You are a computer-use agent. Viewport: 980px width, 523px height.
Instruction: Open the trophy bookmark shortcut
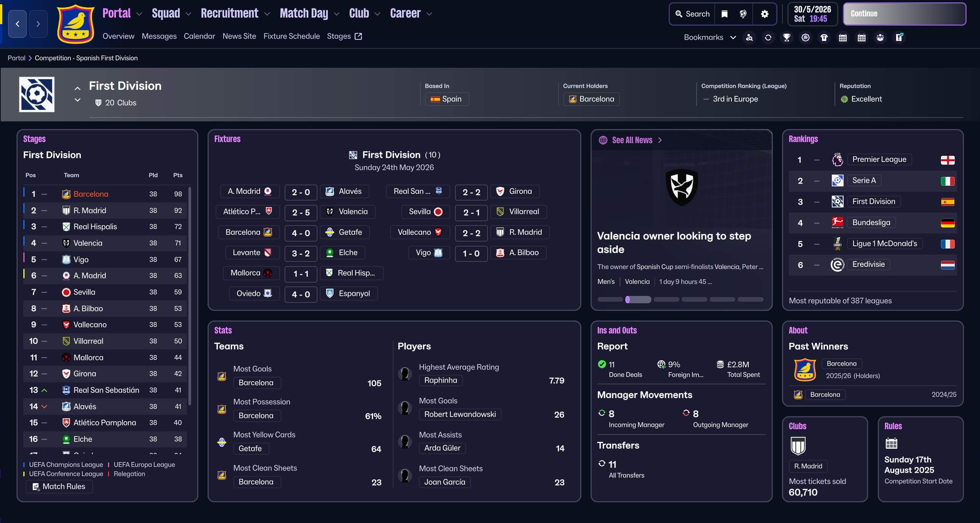[787, 38]
